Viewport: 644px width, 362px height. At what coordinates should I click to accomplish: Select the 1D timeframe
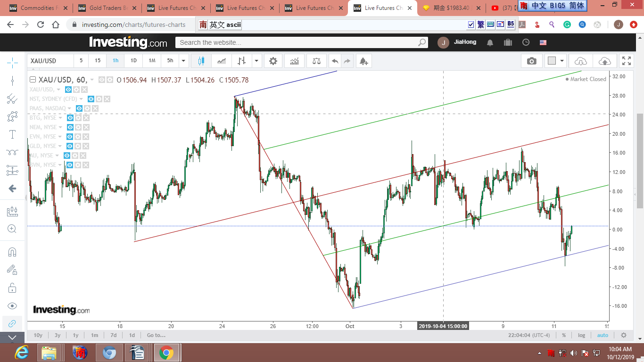133,61
